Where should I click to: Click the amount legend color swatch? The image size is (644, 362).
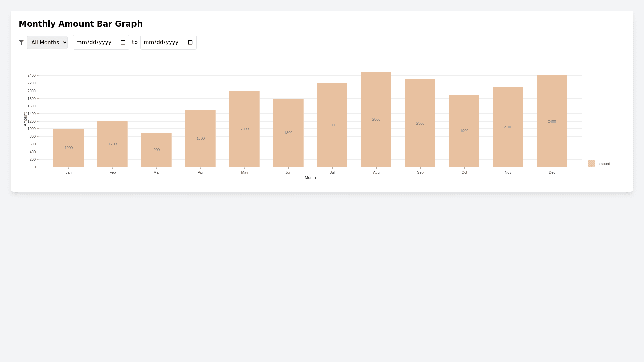tap(591, 164)
